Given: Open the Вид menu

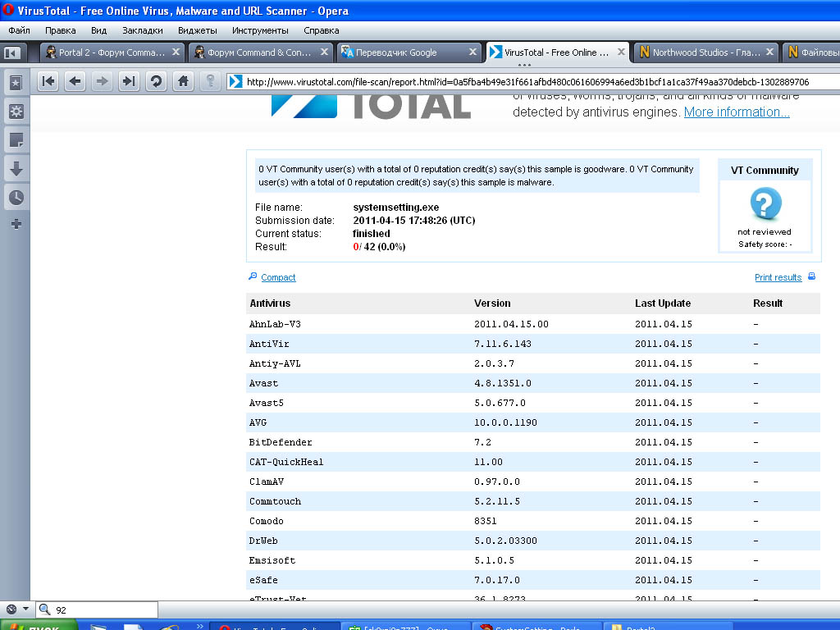Looking at the screenshot, I should [98, 30].
